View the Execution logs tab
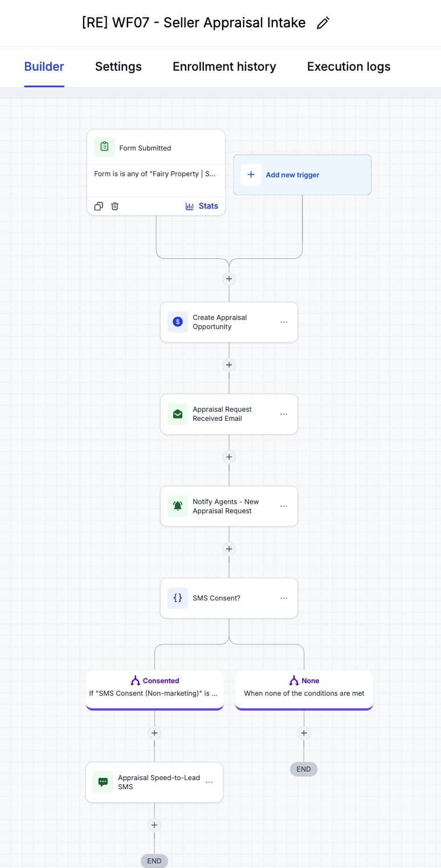The image size is (441, 868). tap(349, 66)
